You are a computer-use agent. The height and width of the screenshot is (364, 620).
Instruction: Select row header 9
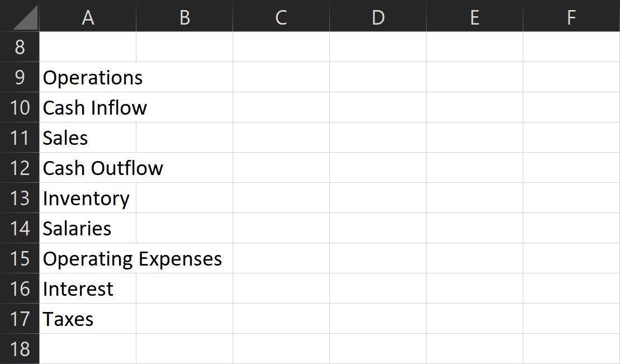[20, 77]
